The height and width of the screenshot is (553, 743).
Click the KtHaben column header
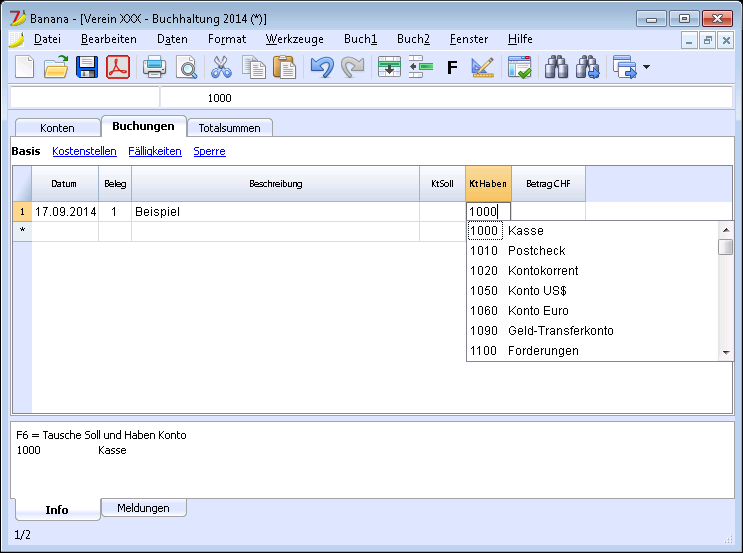(489, 184)
